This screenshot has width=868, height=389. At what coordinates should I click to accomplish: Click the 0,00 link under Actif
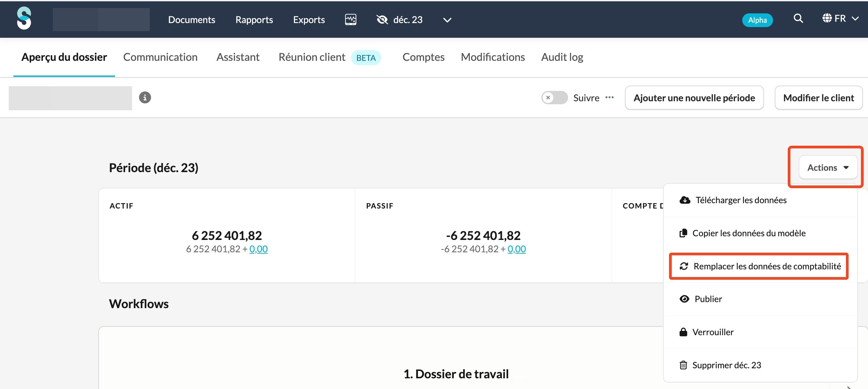[258, 249]
